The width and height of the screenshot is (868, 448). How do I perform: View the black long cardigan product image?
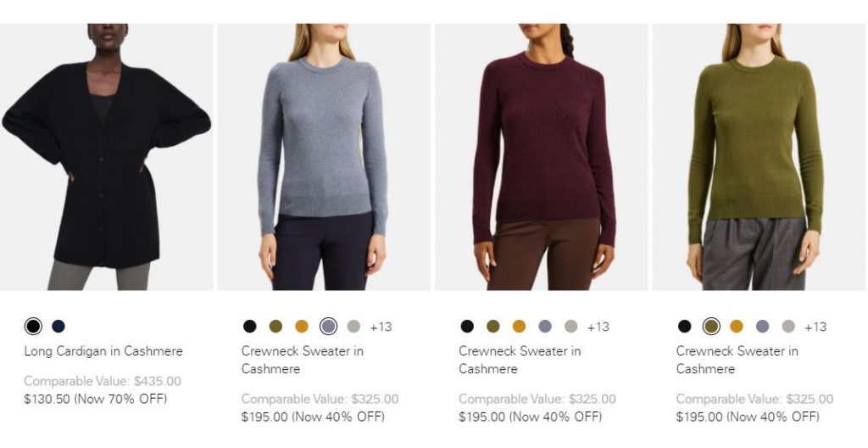pyautogui.click(x=106, y=157)
